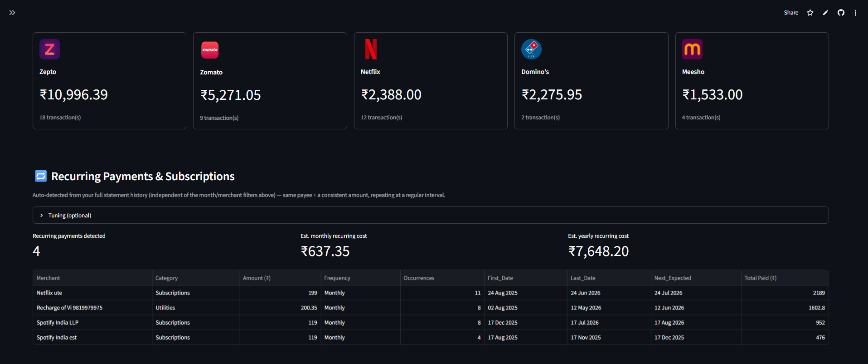Open the GitHub repository icon
Screen dimensions: 868x364
pyautogui.click(x=841, y=13)
